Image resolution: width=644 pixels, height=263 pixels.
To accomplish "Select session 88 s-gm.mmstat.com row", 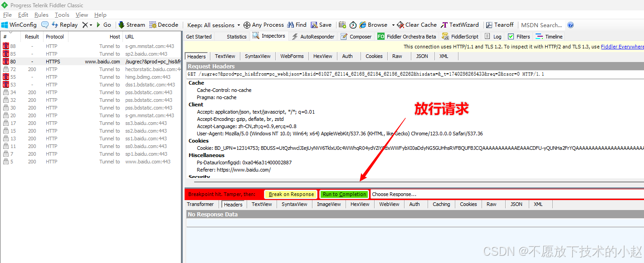I will [x=91, y=46].
